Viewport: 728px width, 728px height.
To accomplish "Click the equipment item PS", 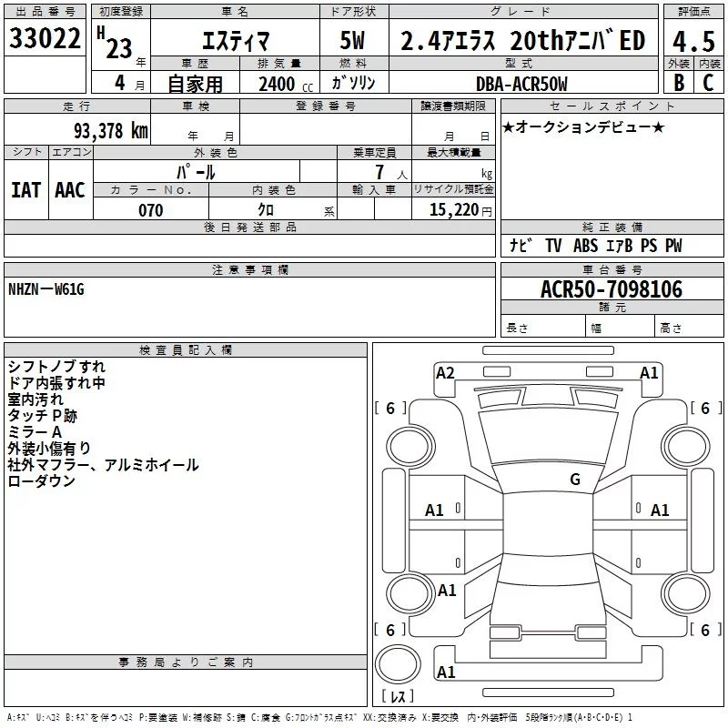I will point(649,245).
